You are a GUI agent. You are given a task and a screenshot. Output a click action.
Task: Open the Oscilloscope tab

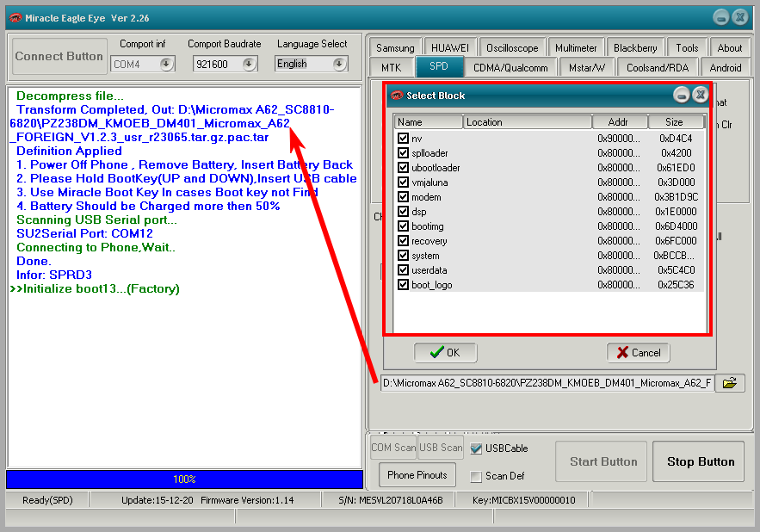coord(512,48)
